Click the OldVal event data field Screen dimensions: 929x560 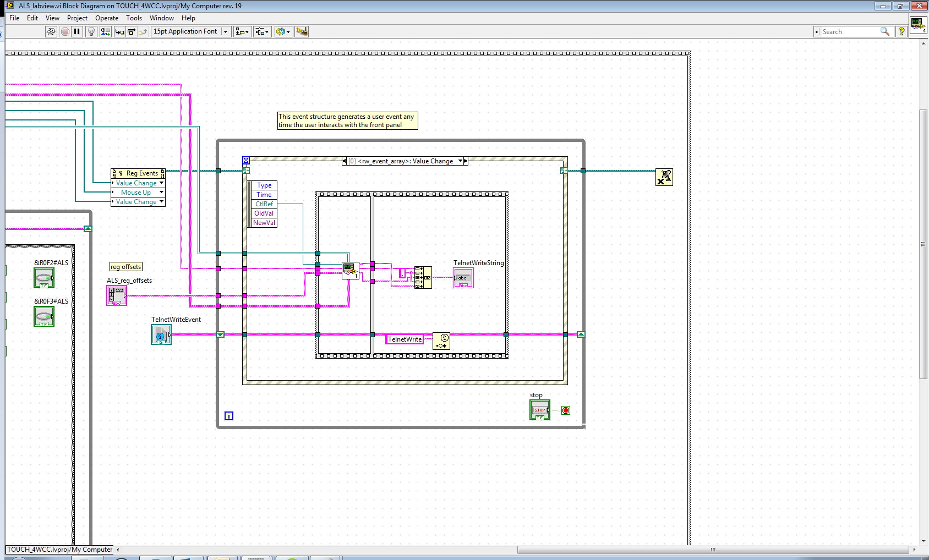click(264, 213)
